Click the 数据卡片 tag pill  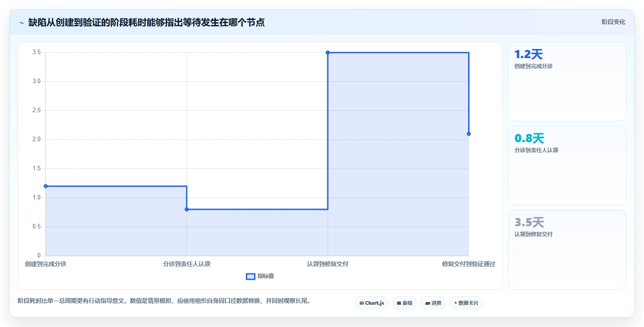click(x=466, y=303)
